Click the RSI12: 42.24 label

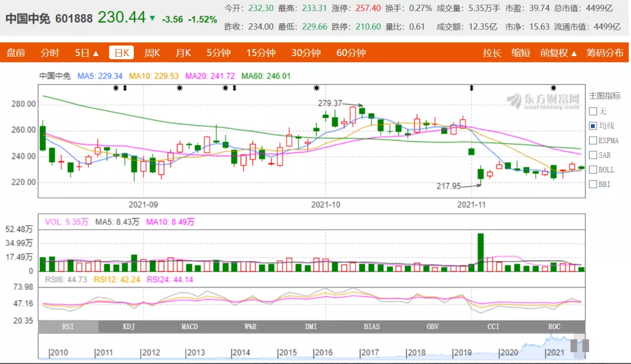click(x=117, y=279)
